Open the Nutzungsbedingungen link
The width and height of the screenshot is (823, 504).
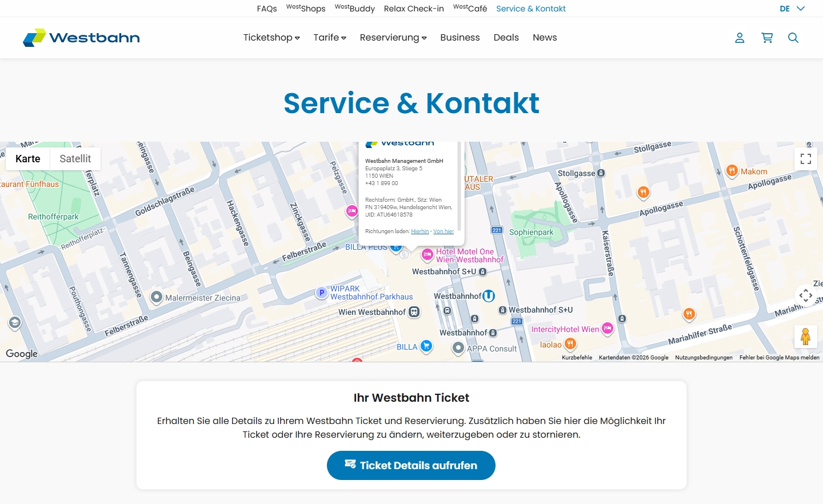[704, 358]
